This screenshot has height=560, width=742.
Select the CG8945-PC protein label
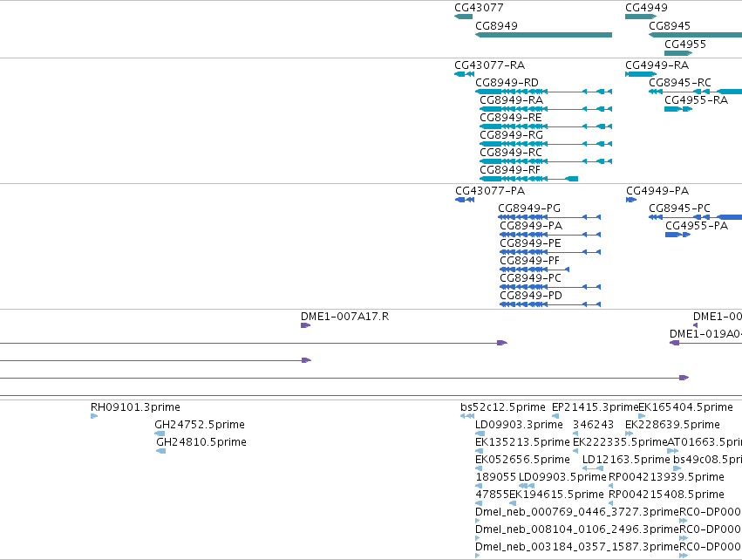pyautogui.click(x=679, y=208)
